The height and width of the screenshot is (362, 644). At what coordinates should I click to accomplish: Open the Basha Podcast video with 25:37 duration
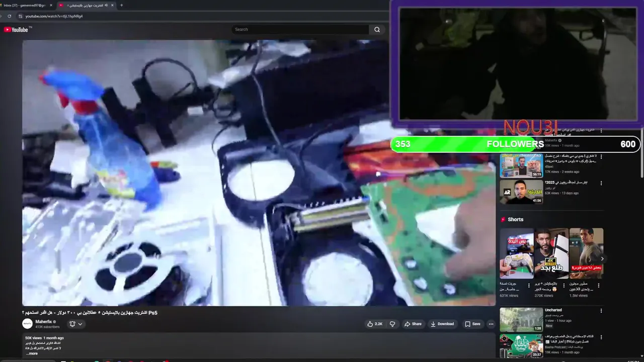pos(521,346)
